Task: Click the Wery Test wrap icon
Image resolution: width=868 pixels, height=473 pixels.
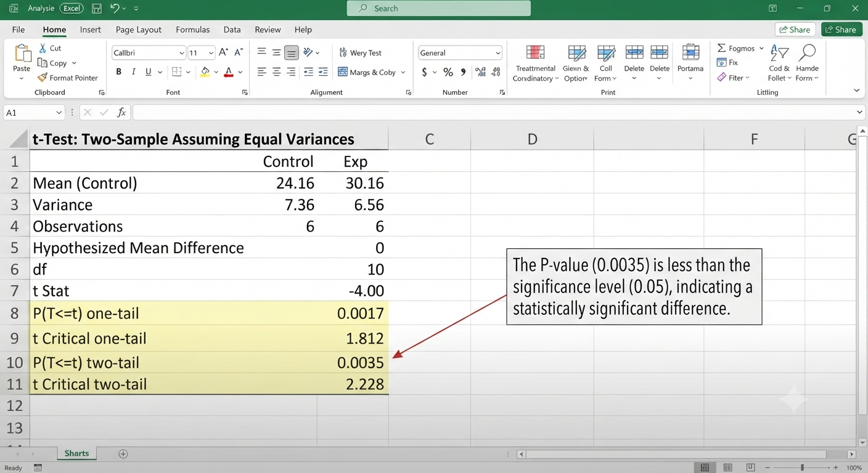Action: coord(343,53)
